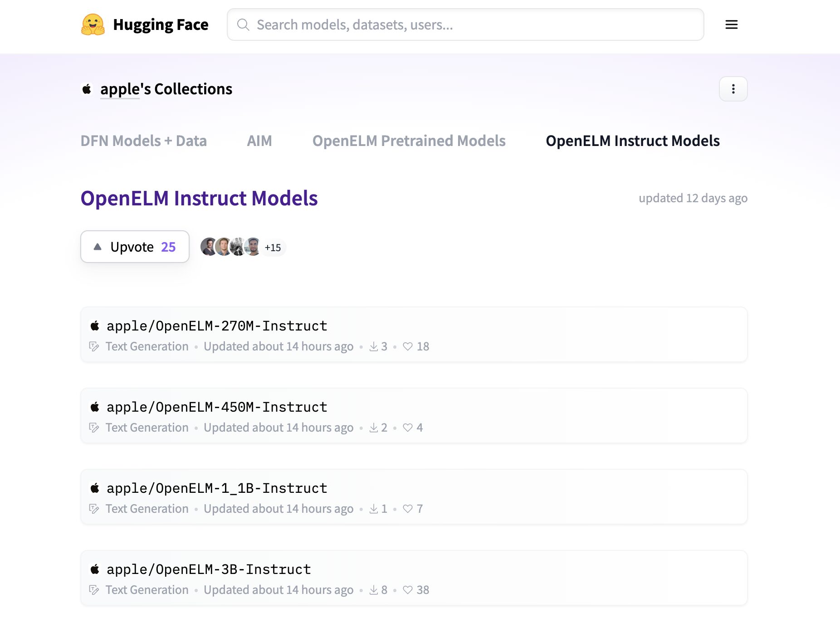Focus the Search models, datasets, users field
Screen dimensions: 840x632
tap(465, 24)
